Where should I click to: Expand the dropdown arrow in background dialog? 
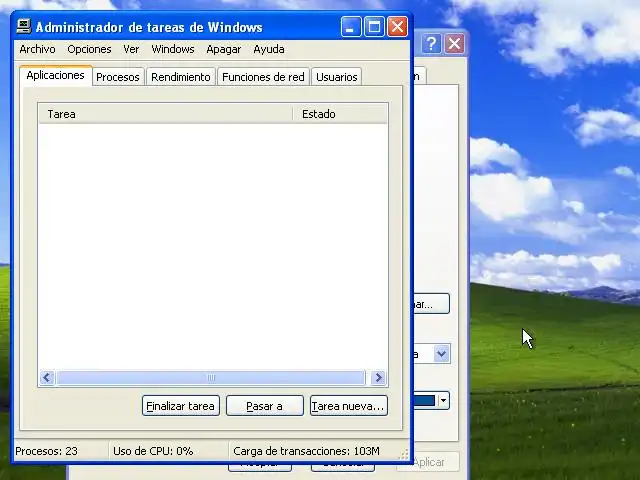[x=441, y=353]
